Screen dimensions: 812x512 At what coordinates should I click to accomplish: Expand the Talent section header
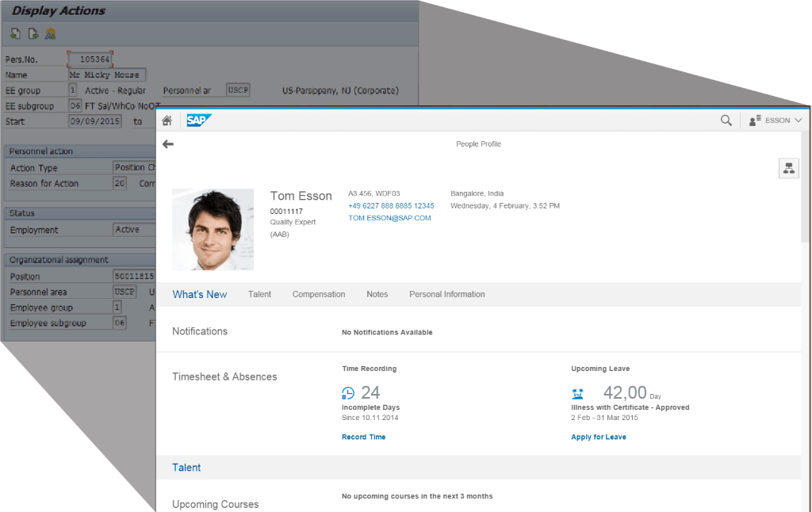[186, 468]
